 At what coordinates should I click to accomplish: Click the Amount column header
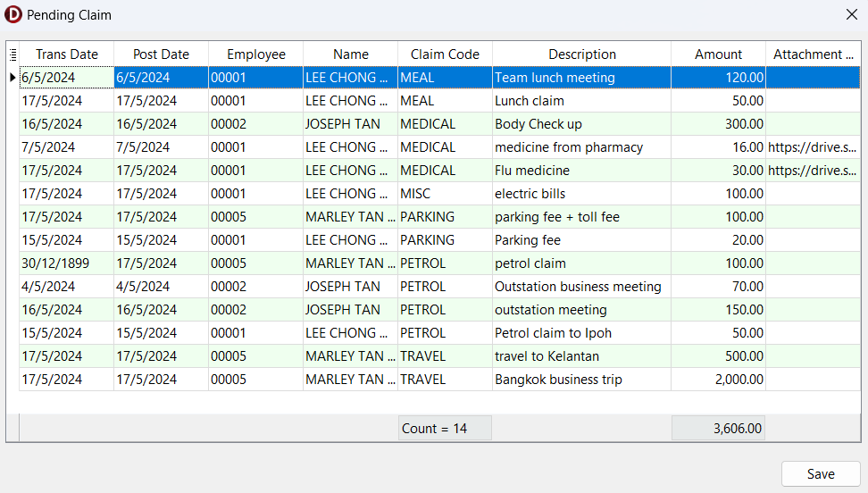[718, 54]
